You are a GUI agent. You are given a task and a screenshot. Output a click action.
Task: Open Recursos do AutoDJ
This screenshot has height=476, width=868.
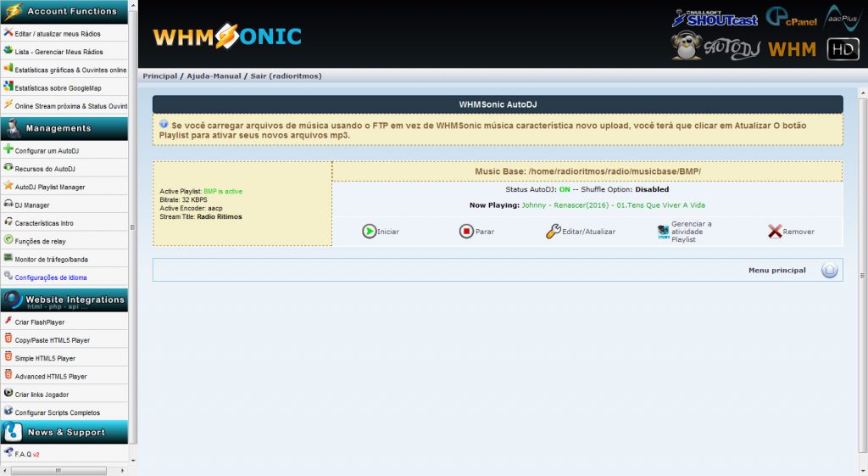pyautogui.click(x=45, y=169)
